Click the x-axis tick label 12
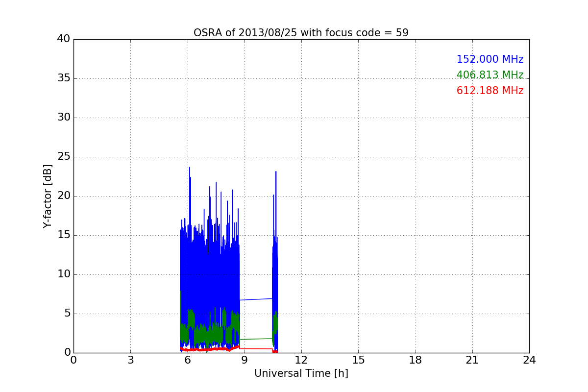 301,360
